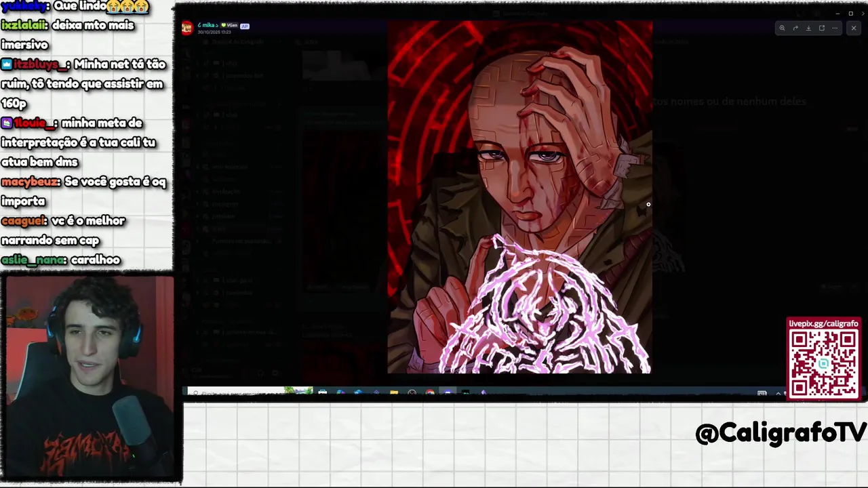The height and width of the screenshot is (488, 868).
Task: Click the '30/10/2025 13:23' timestamp
Action: (x=214, y=32)
